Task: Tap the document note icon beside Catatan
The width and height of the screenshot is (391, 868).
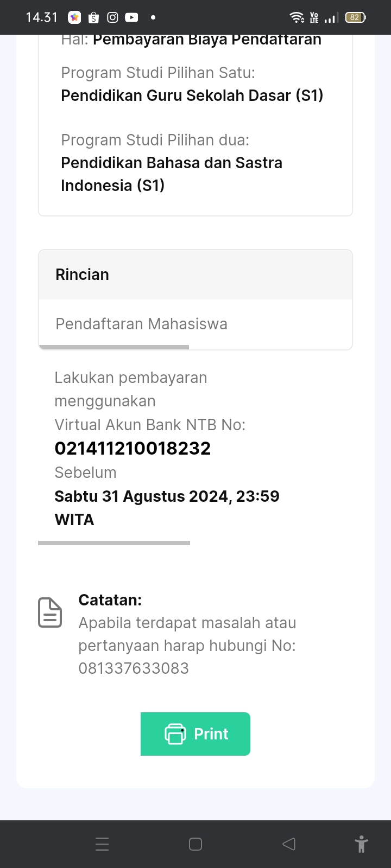Action: tap(50, 612)
